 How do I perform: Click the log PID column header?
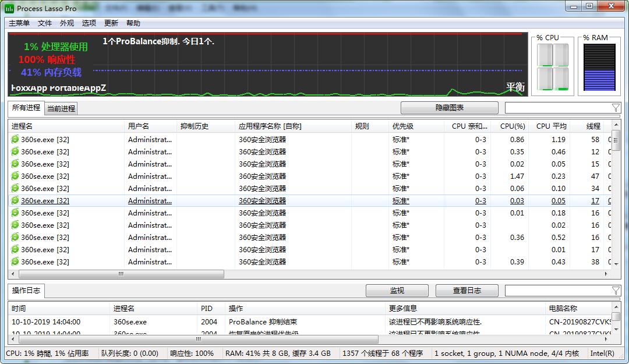(x=211, y=308)
